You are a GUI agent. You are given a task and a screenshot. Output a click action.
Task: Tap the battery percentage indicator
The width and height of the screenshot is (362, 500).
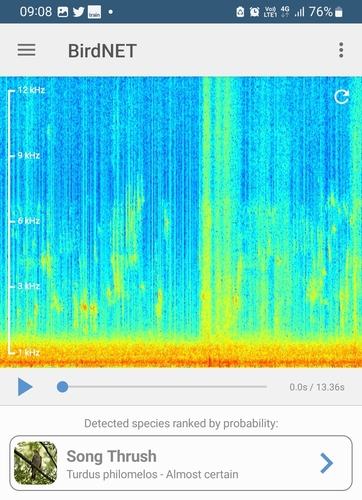click(321, 12)
